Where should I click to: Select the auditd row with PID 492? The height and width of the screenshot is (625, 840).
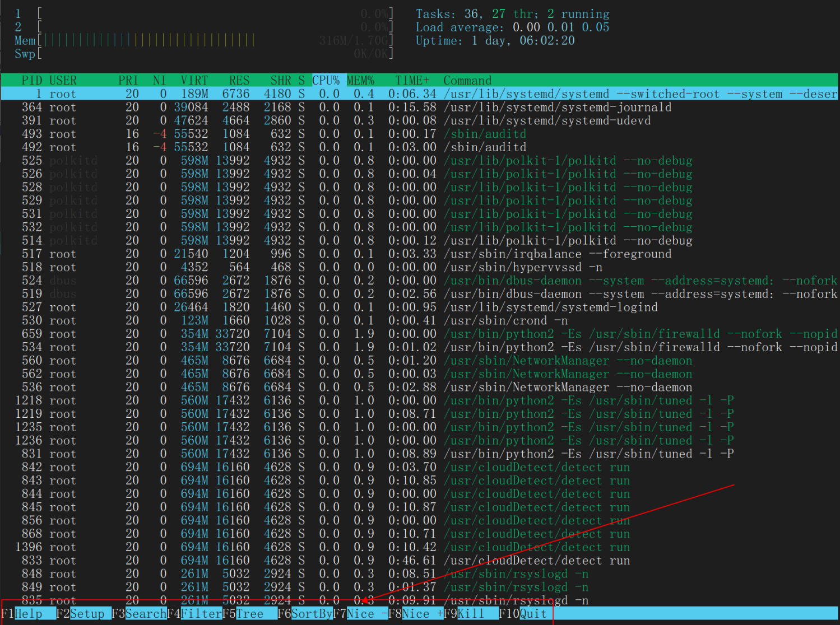(x=420, y=147)
